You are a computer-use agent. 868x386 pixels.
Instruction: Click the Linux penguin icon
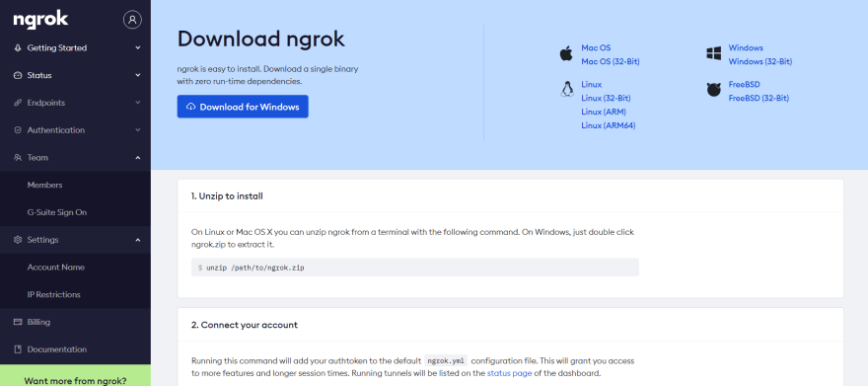point(566,89)
